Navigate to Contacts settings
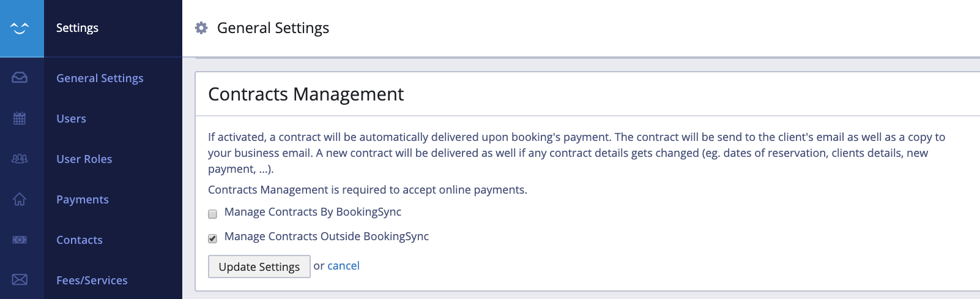980x299 pixels. (79, 240)
